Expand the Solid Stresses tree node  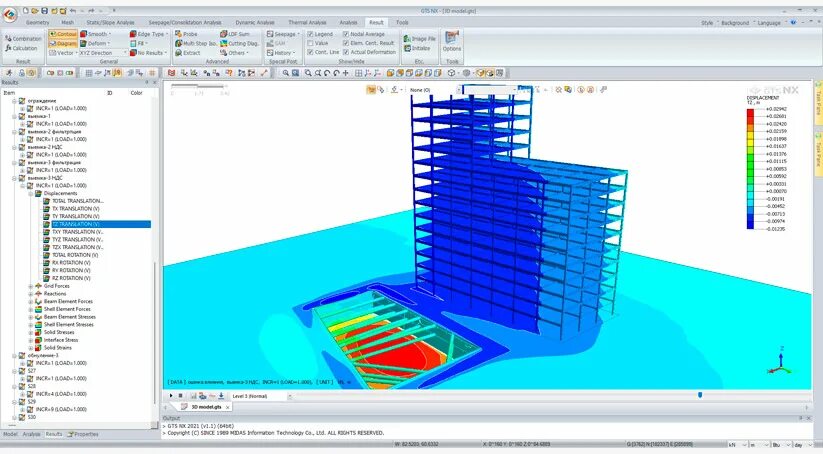31,332
